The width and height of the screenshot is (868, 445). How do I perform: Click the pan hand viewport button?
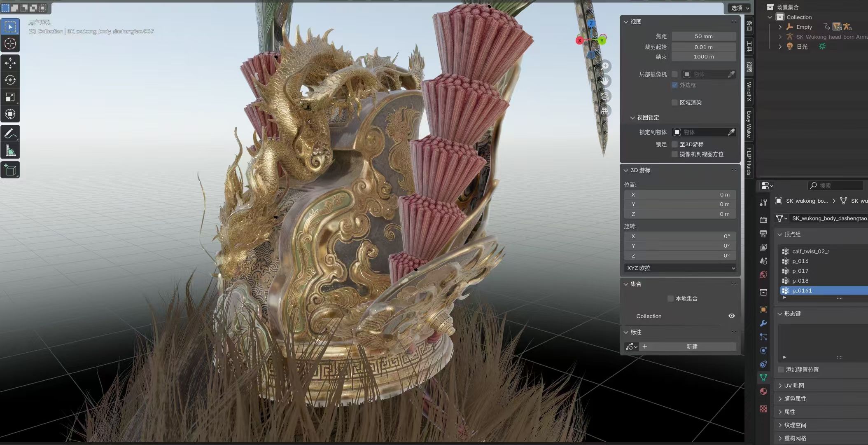(605, 81)
